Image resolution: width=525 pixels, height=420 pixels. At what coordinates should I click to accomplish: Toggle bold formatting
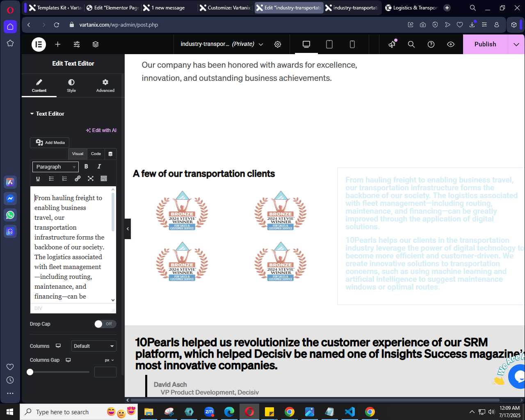click(86, 167)
